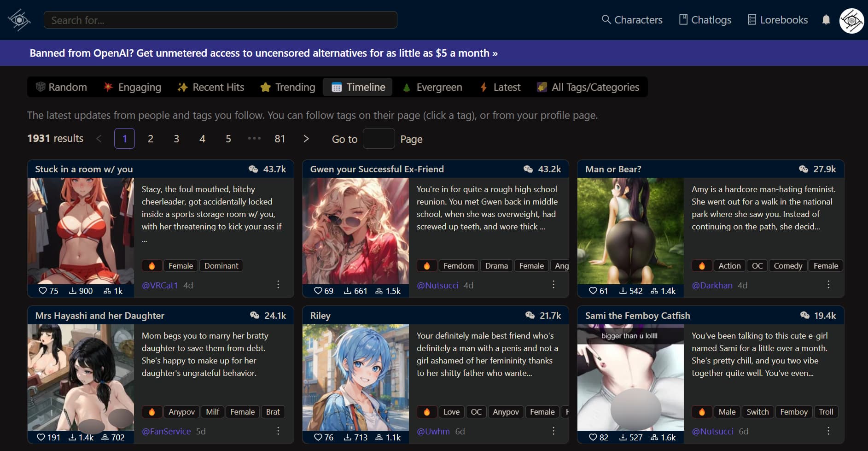Viewport: 868px width, 451px height.
Task: Click download icon on 'Stuck in a room' card
Action: pos(73,291)
